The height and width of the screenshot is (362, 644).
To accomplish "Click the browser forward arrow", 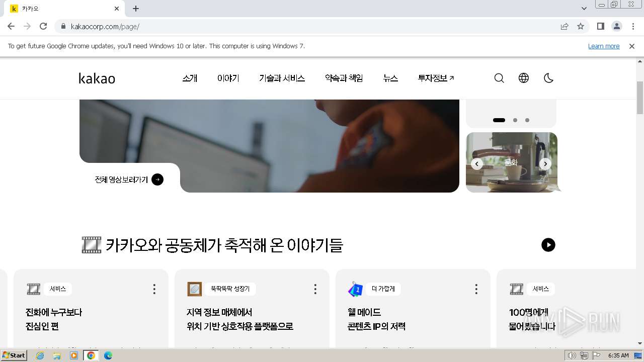I will pyautogui.click(x=27, y=26).
